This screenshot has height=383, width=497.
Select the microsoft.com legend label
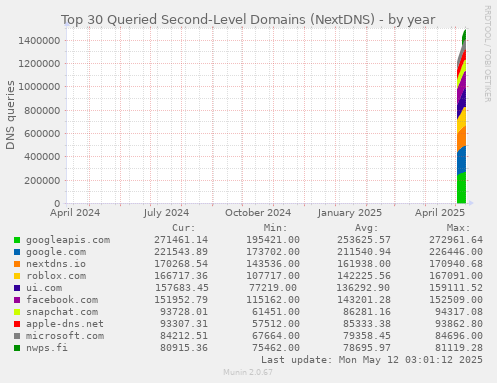coord(65,336)
